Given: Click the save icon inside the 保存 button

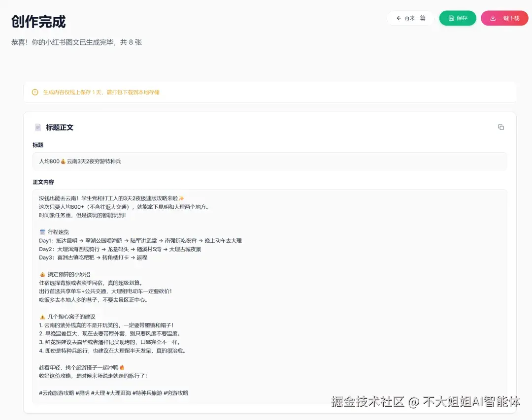Looking at the screenshot, I should (451, 18).
